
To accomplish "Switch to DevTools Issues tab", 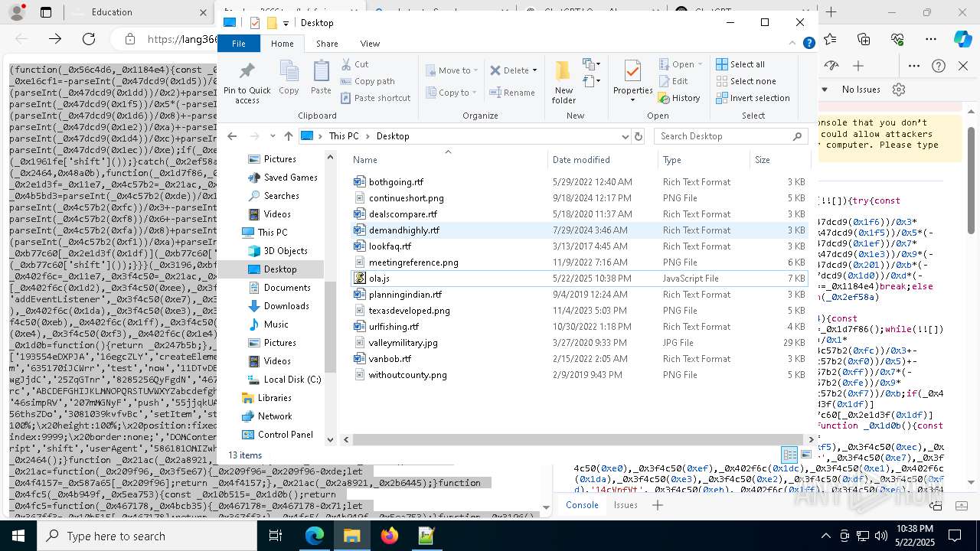I will [625, 505].
